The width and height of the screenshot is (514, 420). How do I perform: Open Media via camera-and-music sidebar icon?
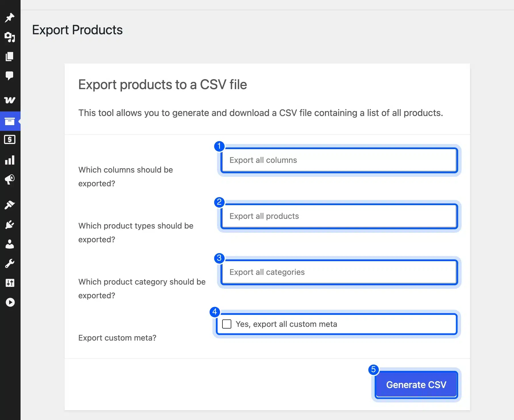[10, 37]
